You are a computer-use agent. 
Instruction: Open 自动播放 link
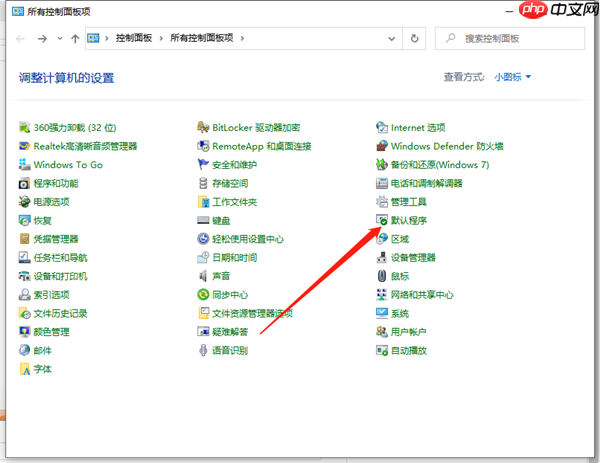point(409,351)
